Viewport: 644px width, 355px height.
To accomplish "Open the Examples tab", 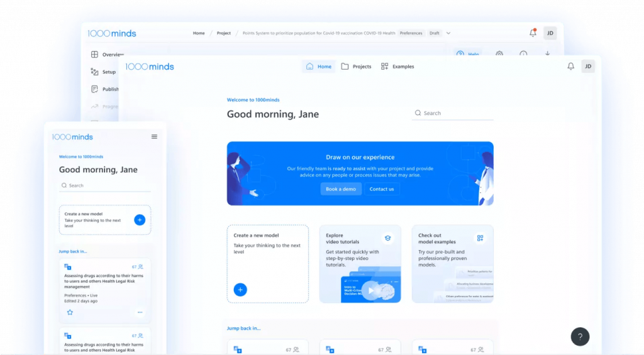I will coord(397,67).
